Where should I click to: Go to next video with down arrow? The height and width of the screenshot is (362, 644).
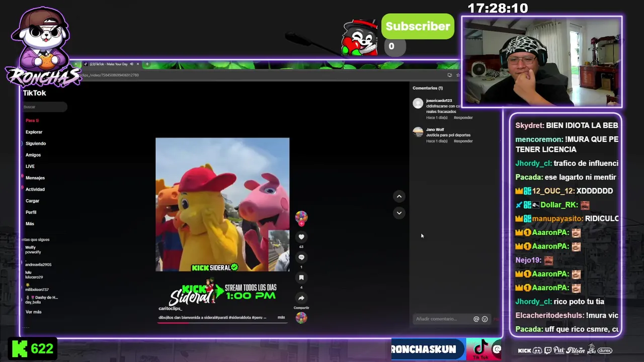pos(399,213)
